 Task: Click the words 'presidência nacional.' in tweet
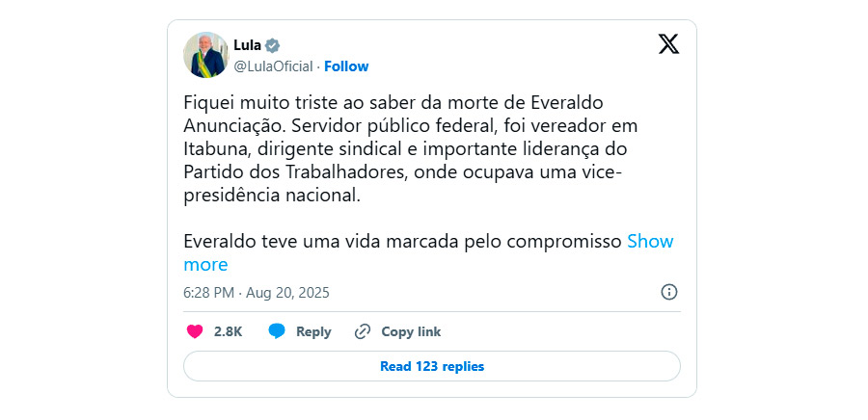tap(272, 197)
